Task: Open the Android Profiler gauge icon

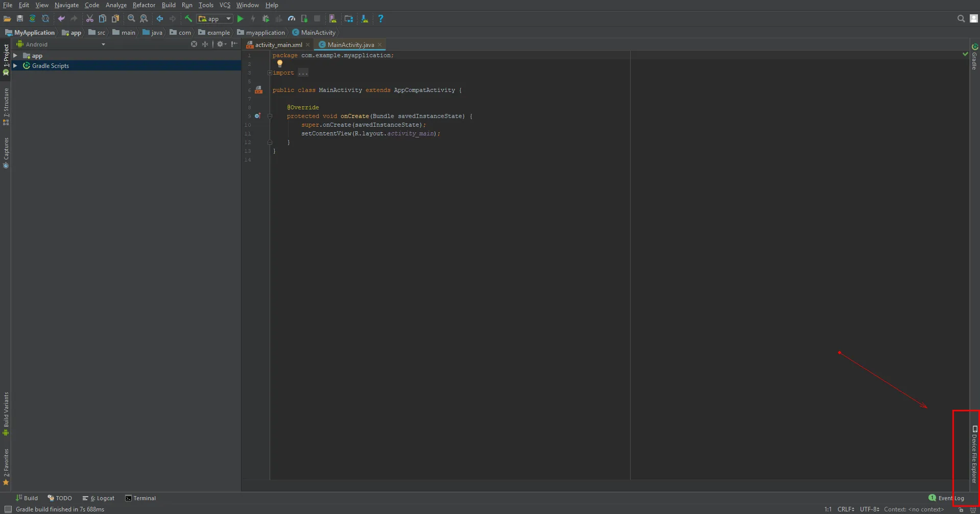Action: coord(291,19)
